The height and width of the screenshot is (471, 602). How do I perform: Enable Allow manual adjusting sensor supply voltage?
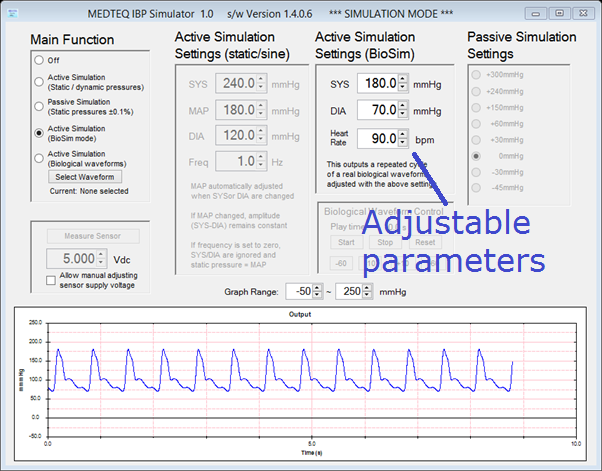[x=51, y=280]
